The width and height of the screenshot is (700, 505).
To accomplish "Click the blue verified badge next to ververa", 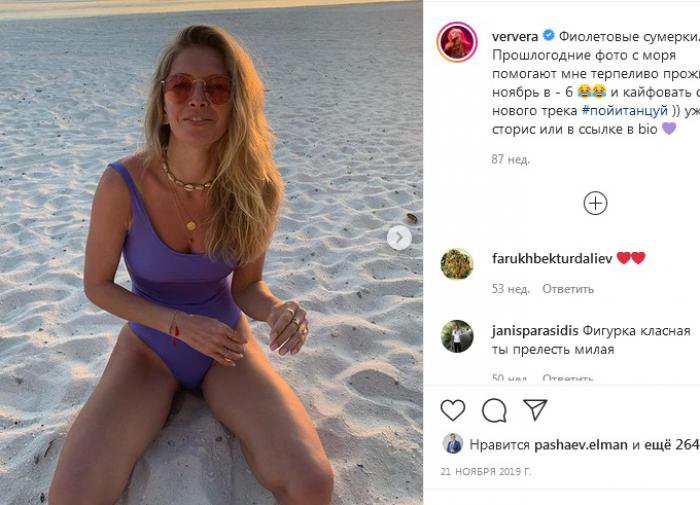I will pyautogui.click(x=549, y=35).
